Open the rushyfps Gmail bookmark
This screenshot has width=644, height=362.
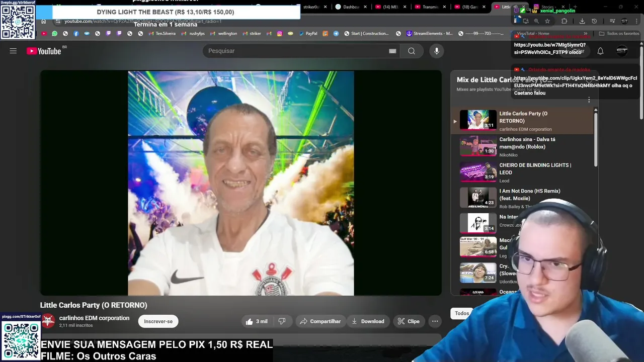click(x=193, y=34)
